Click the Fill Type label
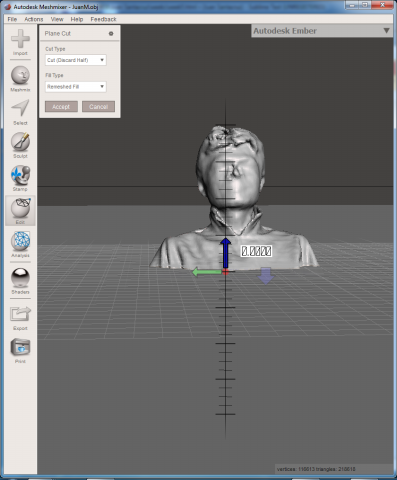The height and width of the screenshot is (480, 397). [x=54, y=75]
